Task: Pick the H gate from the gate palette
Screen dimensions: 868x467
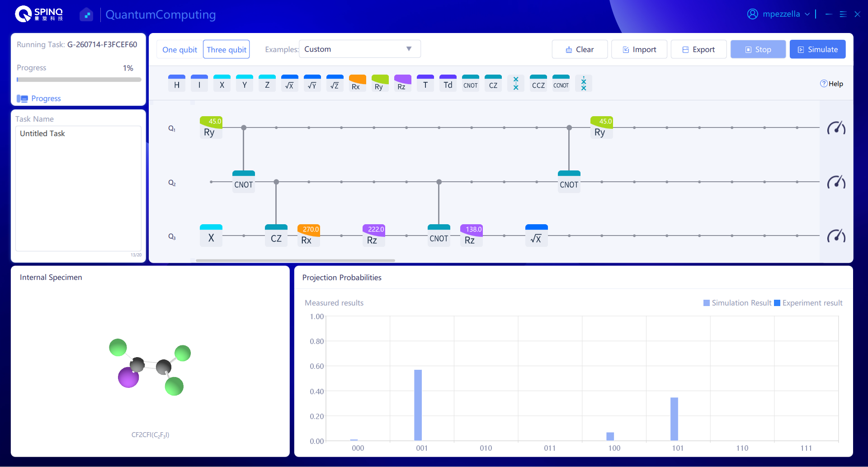Action: [x=177, y=84]
